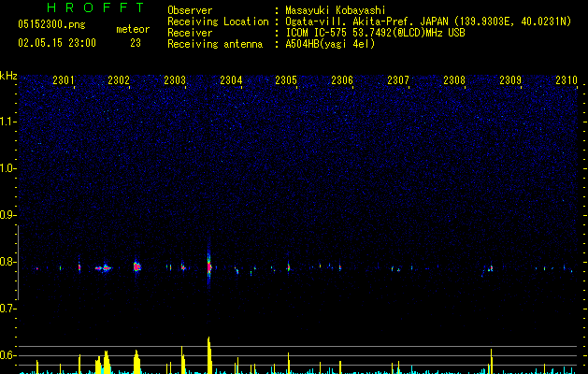Click the yellow intensity spike near 2309
The height and width of the screenshot is (374, 588).
pos(491,361)
